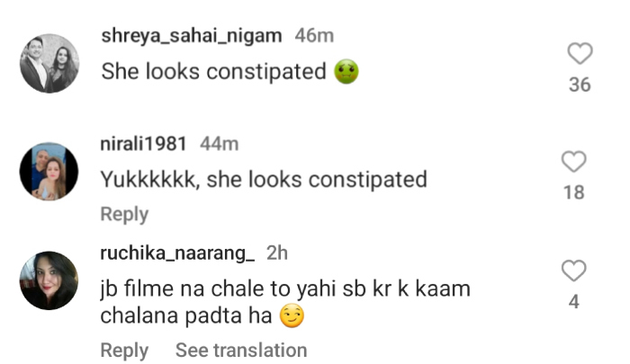Open the 18 likes count
Viewport: 630px width, 364px height.
573,192
